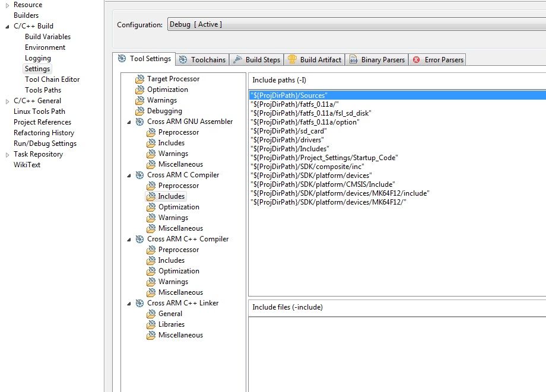Click the C++ Compiler Includes icon
The height and width of the screenshot is (392, 546).
[151, 260]
